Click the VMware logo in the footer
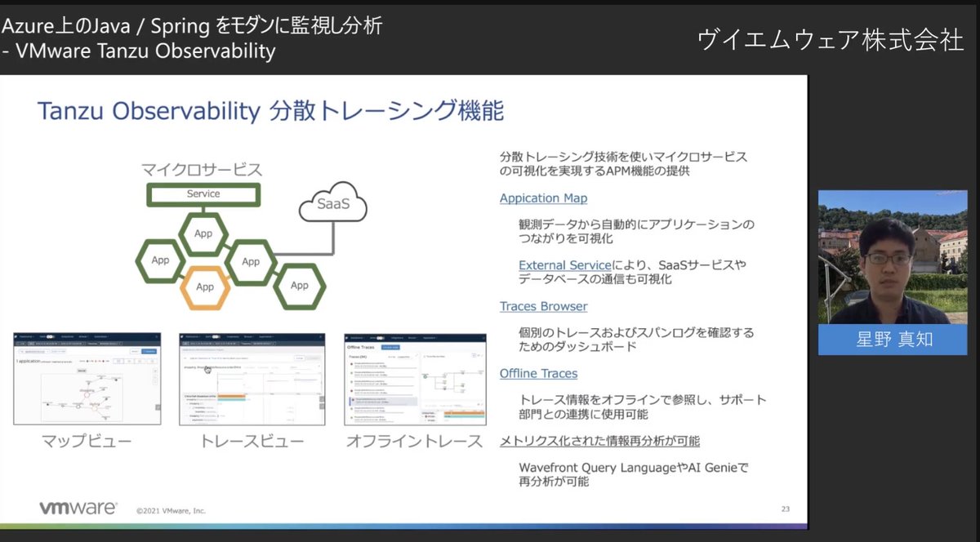 tap(78, 508)
